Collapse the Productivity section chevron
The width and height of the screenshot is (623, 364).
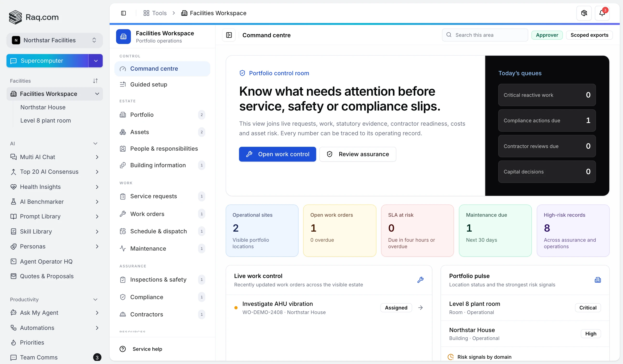coord(95,300)
